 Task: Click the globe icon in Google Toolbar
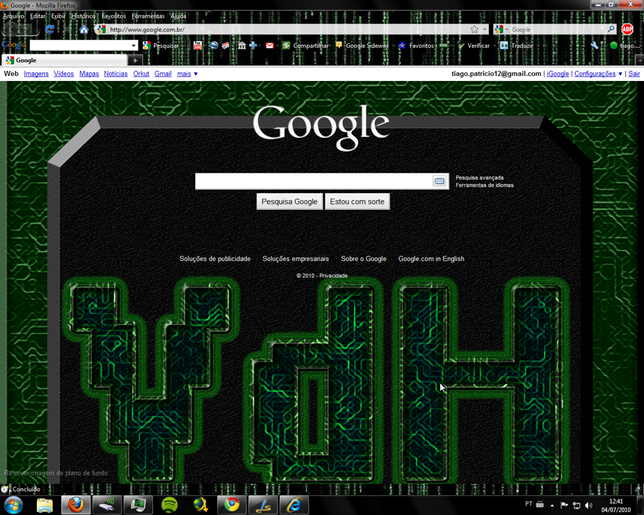pyautogui.click(x=214, y=46)
